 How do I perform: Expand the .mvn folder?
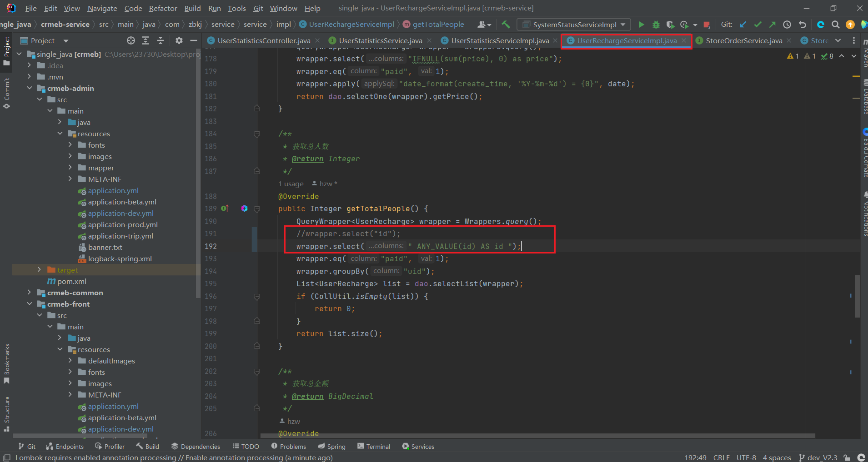pos(30,77)
